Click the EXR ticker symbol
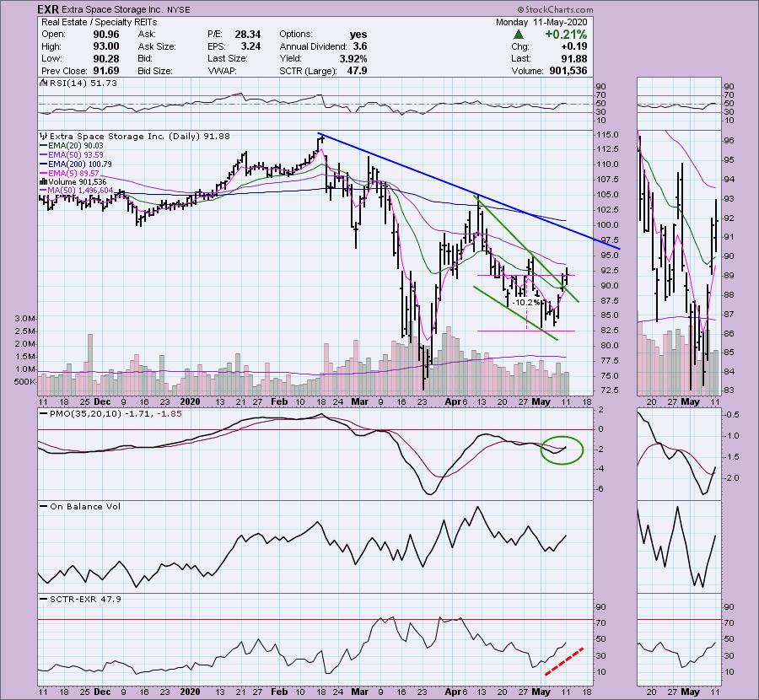This screenshot has width=759, height=700. 49,9
